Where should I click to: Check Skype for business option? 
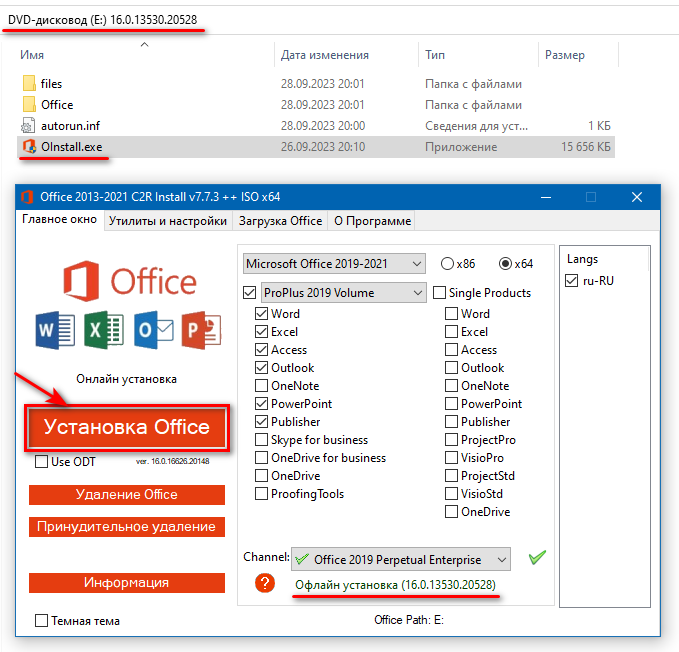(x=262, y=439)
